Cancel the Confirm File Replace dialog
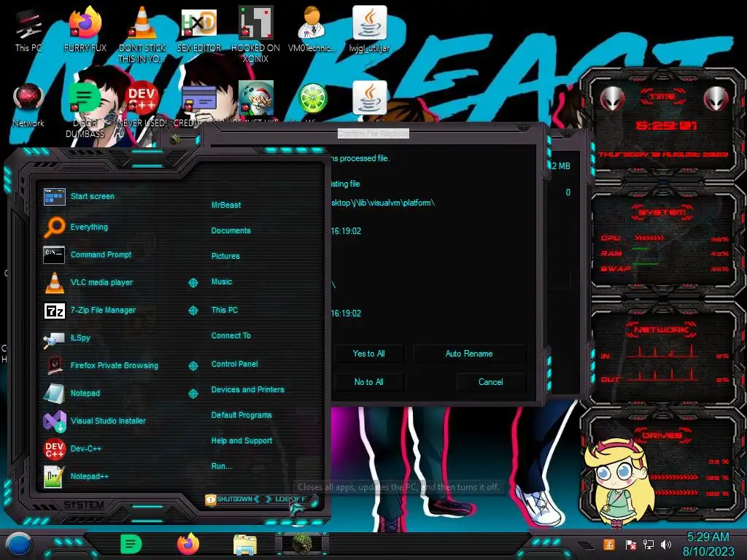Screen dimensions: 747x560 click(x=491, y=382)
